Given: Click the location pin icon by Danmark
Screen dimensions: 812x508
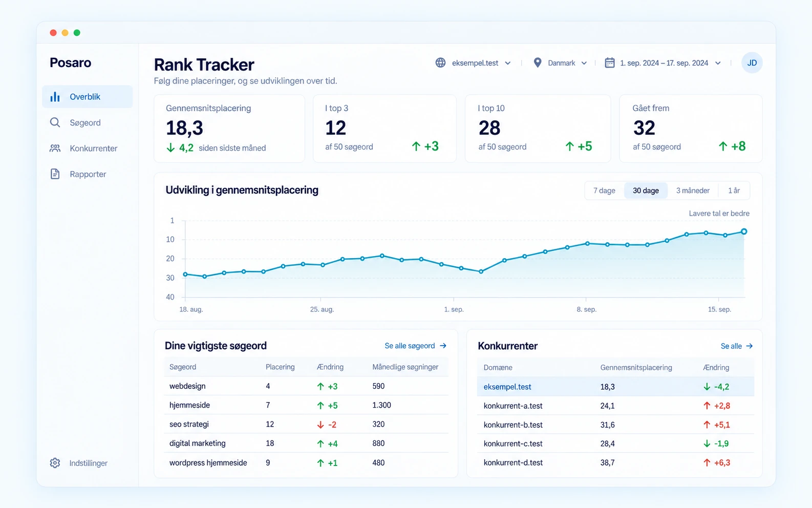Looking at the screenshot, I should (538, 62).
